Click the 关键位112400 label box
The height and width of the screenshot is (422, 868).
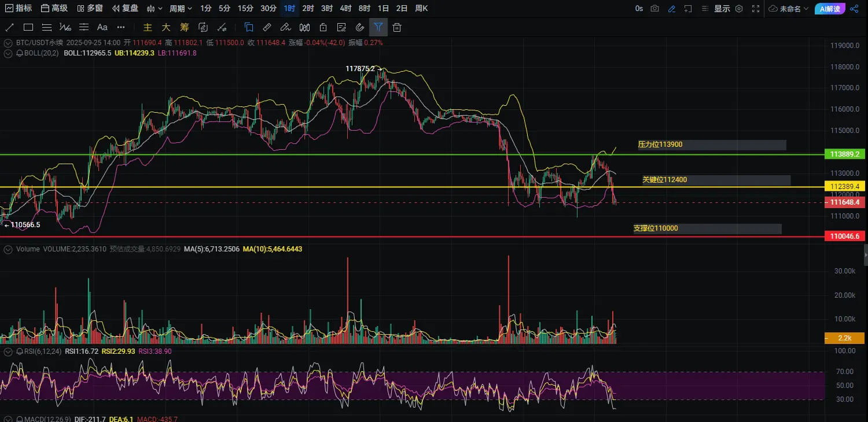[x=716, y=180]
